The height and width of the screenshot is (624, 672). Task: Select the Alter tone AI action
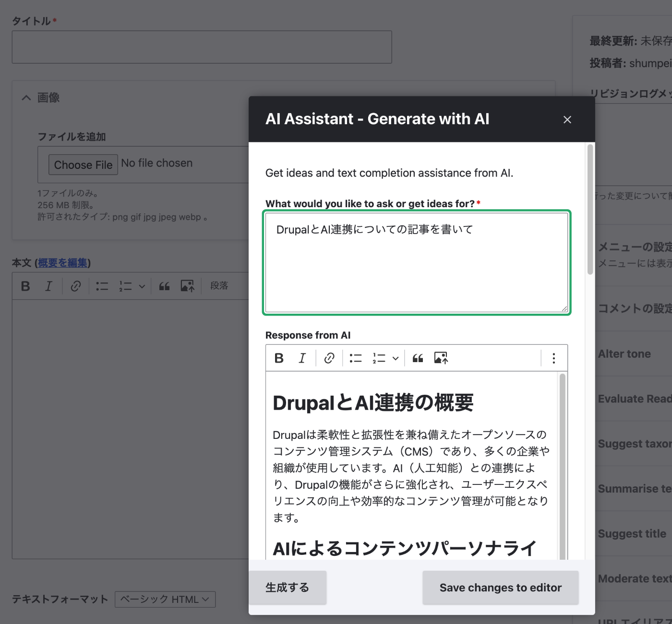click(x=624, y=353)
